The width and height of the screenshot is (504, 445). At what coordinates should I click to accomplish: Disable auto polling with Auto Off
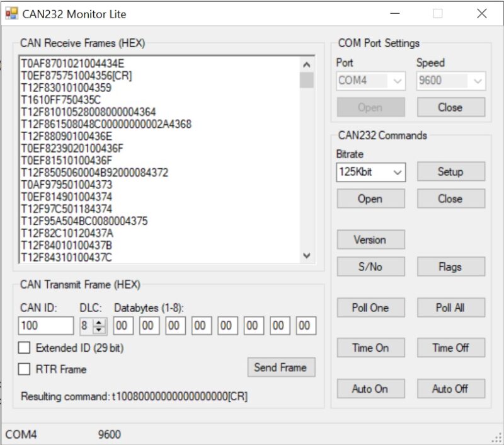(x=451, y=389)
